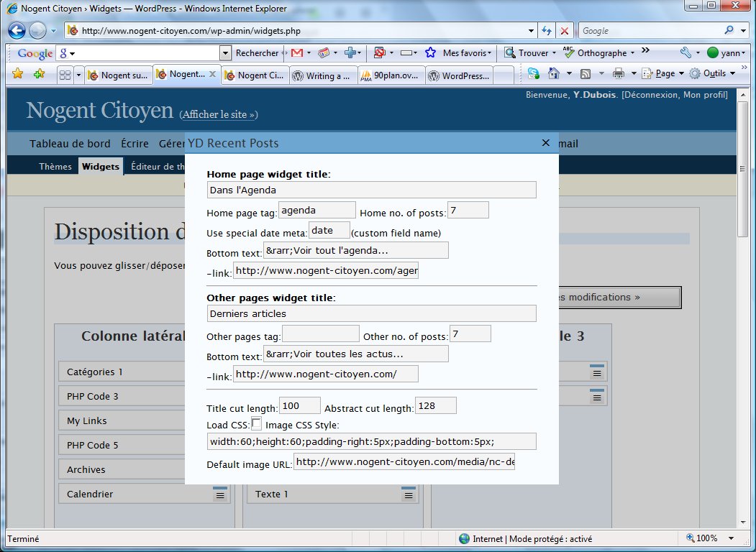This screenshot has height=552, width=756.
Task: Click the Home house icon
Action: [554, 73]
